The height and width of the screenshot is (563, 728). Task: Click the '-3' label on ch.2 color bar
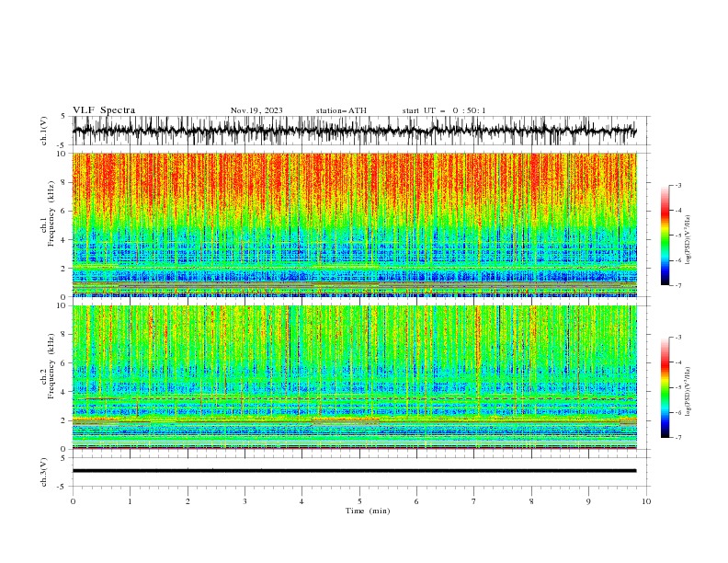coord(678,338)
